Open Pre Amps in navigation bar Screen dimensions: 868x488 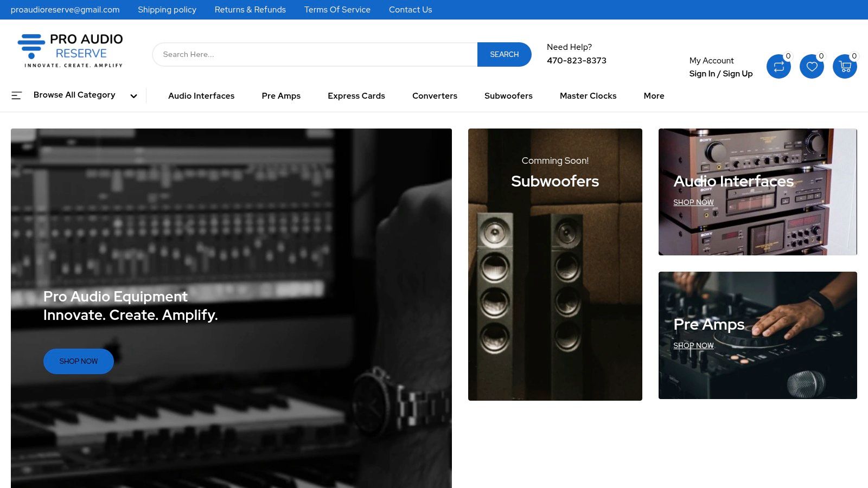tap(281, 95)
